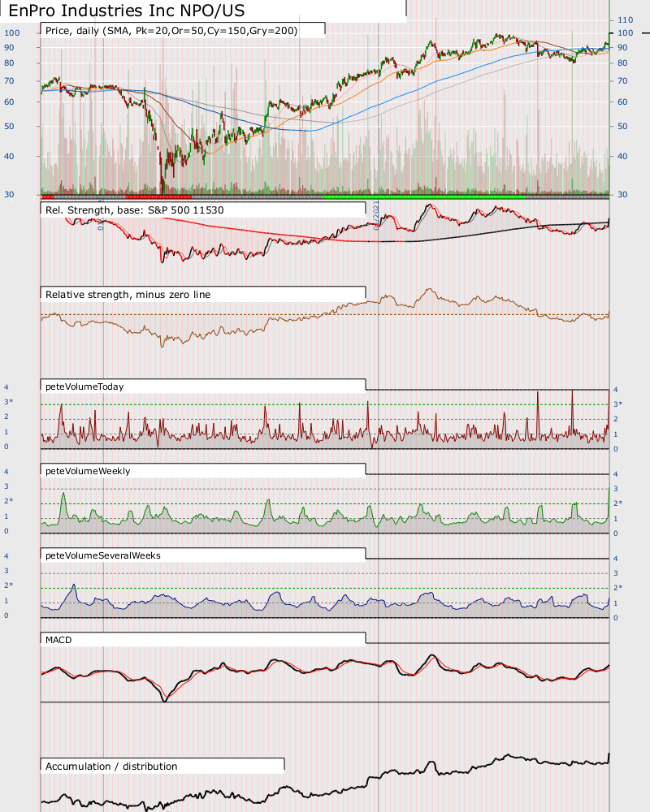Click the 'MACD' panel label
The width and height of the screenshot is (650, 812).
(x=58, y=640)
